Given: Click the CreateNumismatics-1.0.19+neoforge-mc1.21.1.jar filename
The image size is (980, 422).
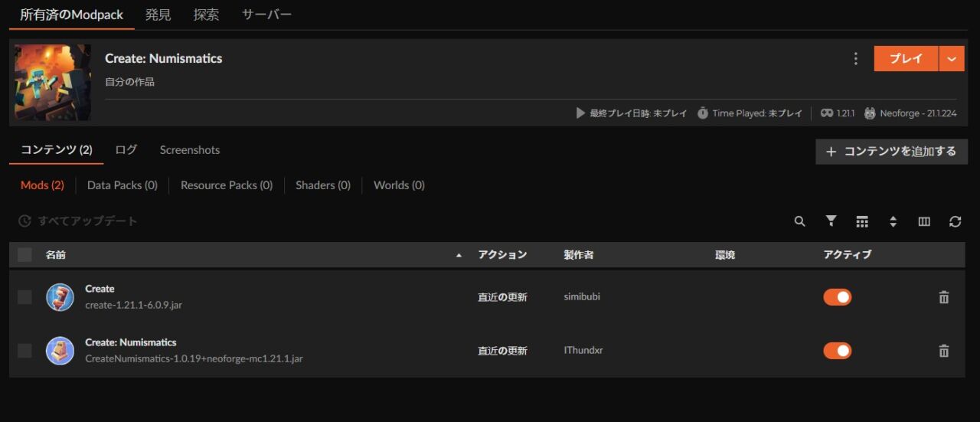Looking at the screenshot, I should point(194,358).
